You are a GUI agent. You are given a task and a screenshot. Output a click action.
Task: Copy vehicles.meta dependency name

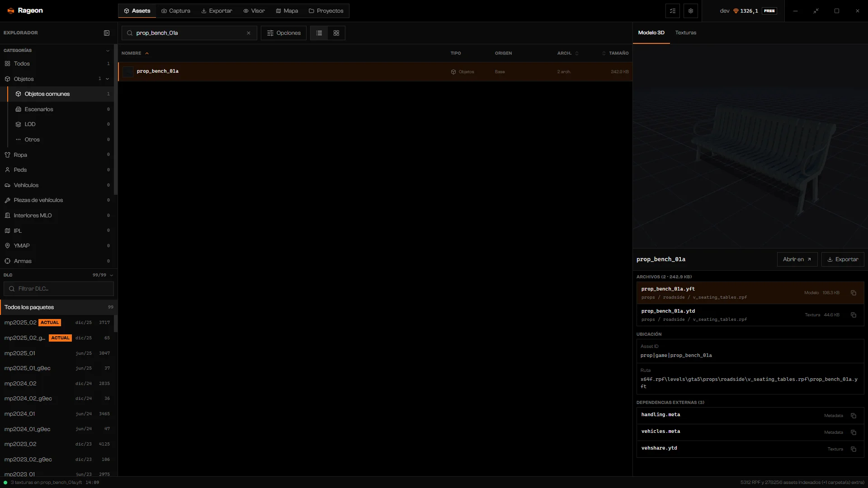tap(854, 432)
